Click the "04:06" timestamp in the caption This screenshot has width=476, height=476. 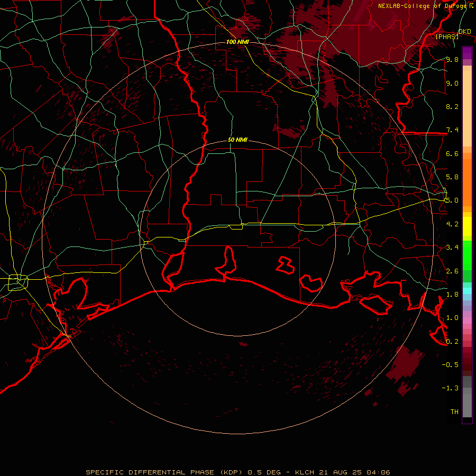pos(379,472)
